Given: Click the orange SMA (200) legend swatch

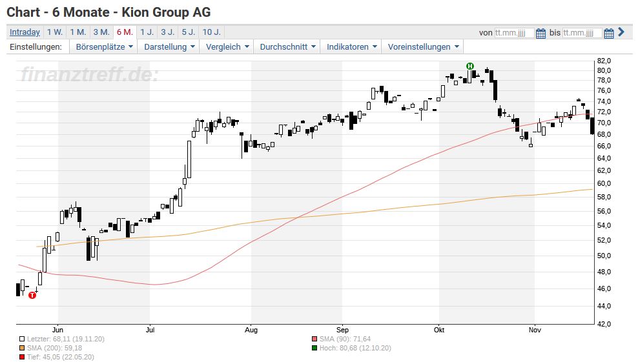Looking at the screenshot, I should tap(22, 348).
